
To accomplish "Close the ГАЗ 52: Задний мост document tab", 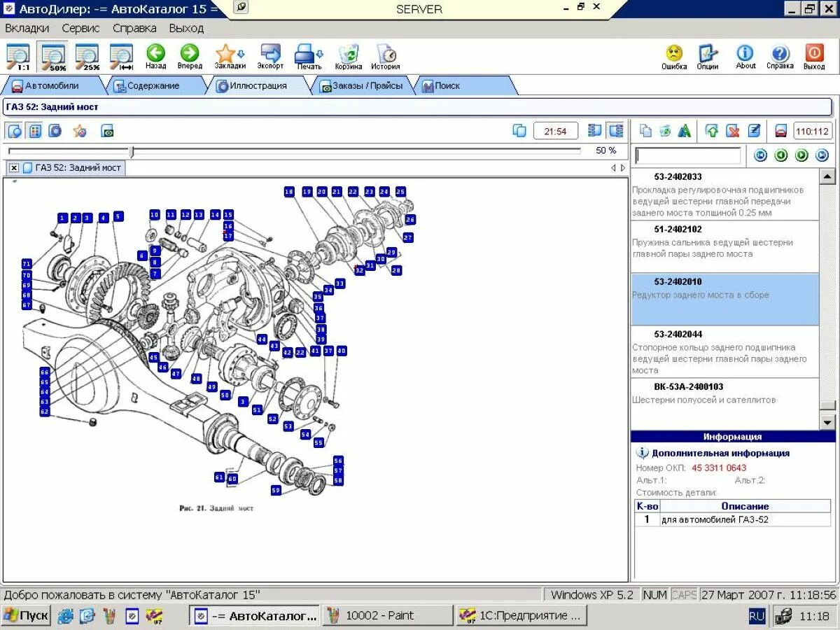I will click(x=14, y=168).
